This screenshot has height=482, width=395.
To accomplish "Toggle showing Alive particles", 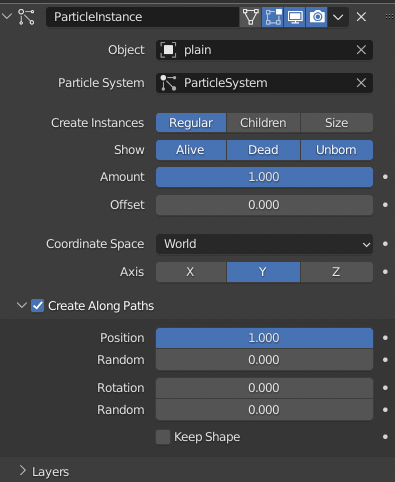I will (191, 150).
